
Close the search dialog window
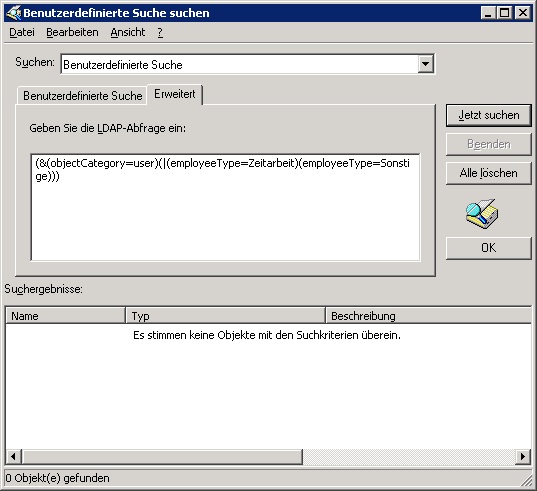point(523,13)
